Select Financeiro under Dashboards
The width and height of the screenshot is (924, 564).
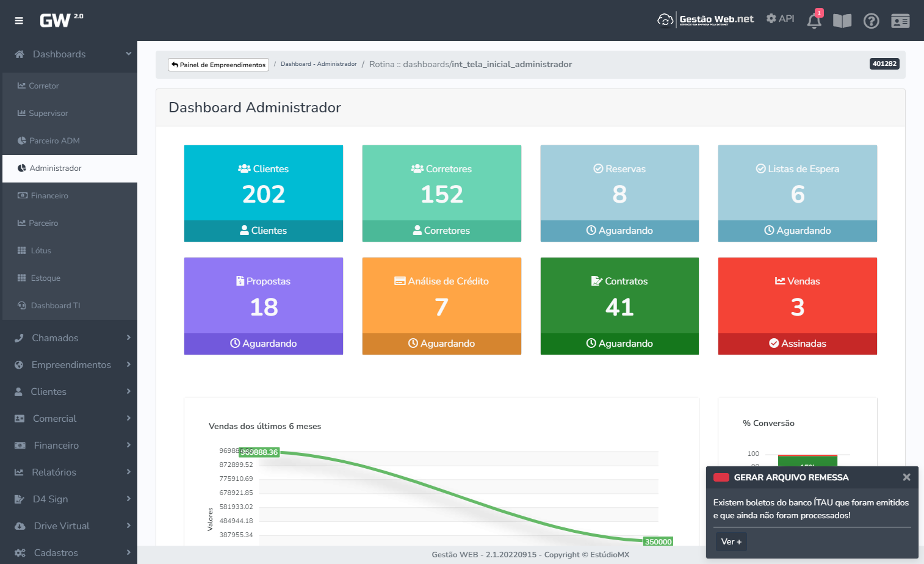[49, 196]
